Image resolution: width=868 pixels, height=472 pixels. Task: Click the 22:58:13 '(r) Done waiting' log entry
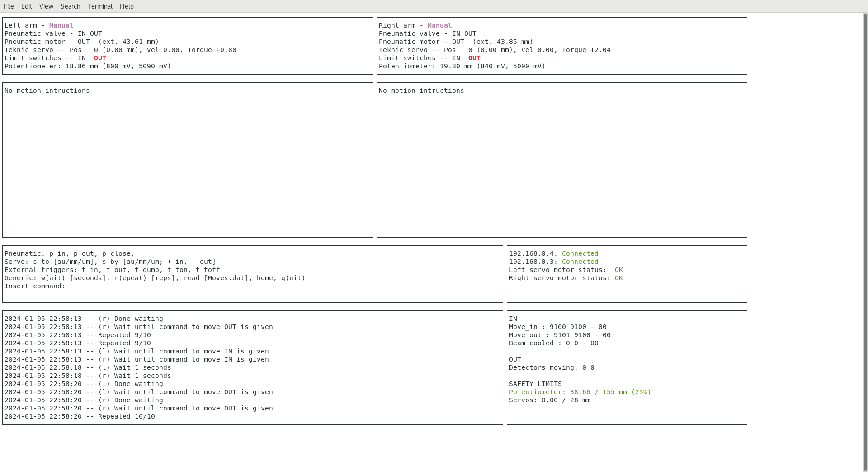[84, 319]
